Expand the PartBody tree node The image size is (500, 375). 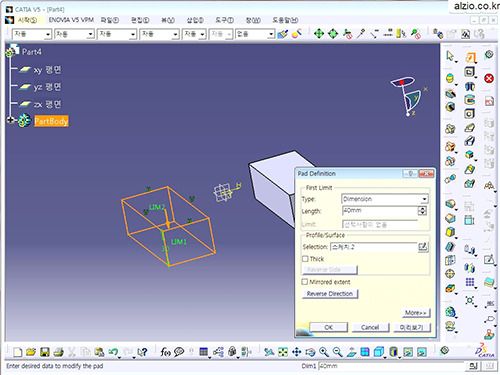(x=10, y=120)
